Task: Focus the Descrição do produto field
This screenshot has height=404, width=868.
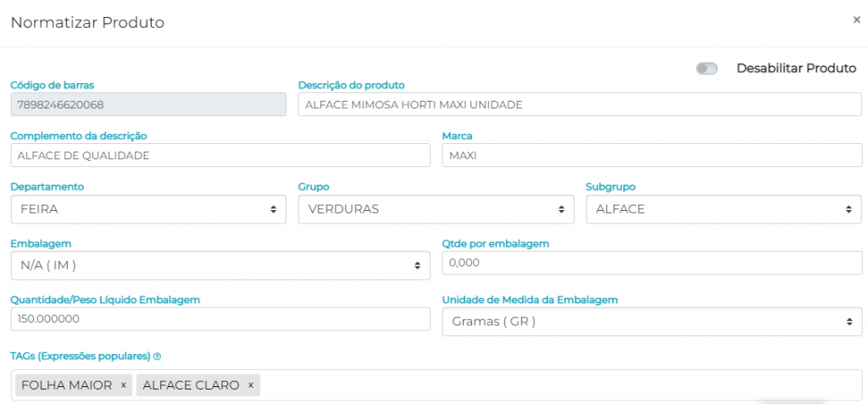Action: click(x=580, y=104)
